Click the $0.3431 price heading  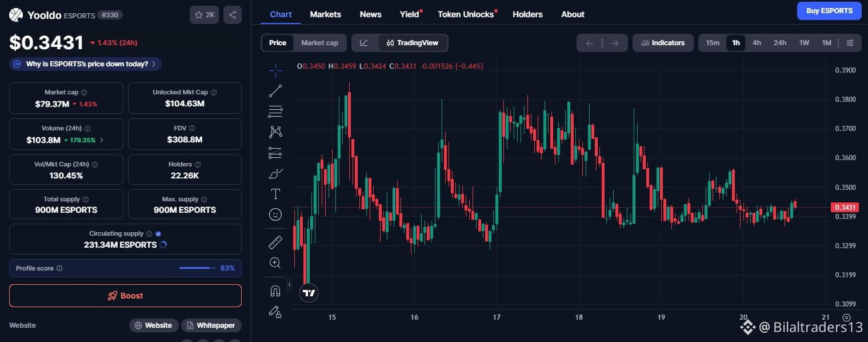[46, 43]
